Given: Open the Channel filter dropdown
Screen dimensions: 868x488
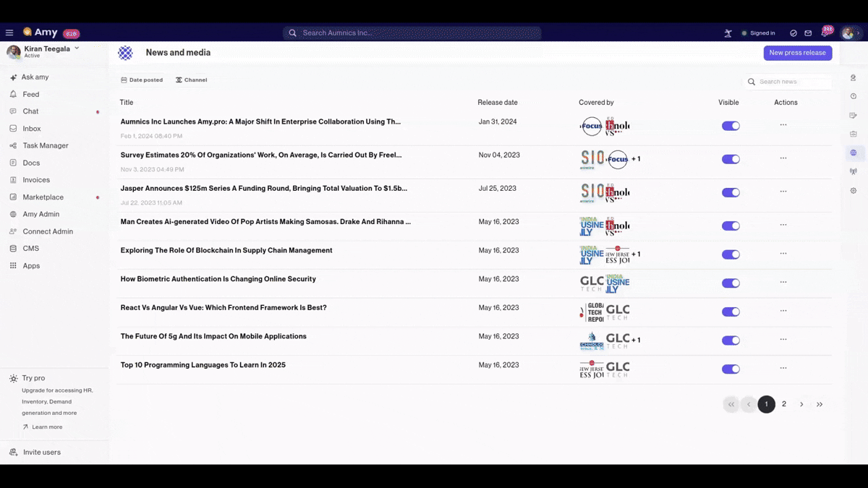Looking at the screenshot, I should [191, 80].
